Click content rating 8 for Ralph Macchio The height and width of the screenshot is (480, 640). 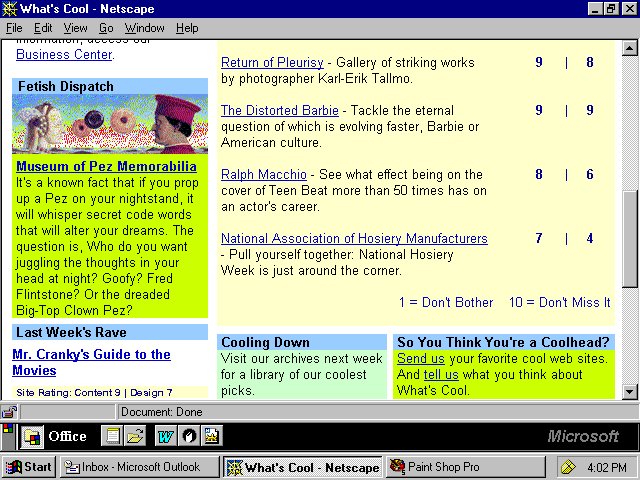(x=539, y=175)
